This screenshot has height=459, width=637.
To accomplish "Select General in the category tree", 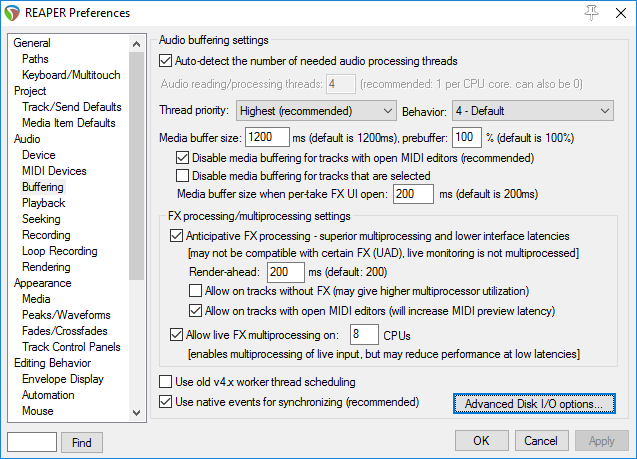I will coord(32,43).
